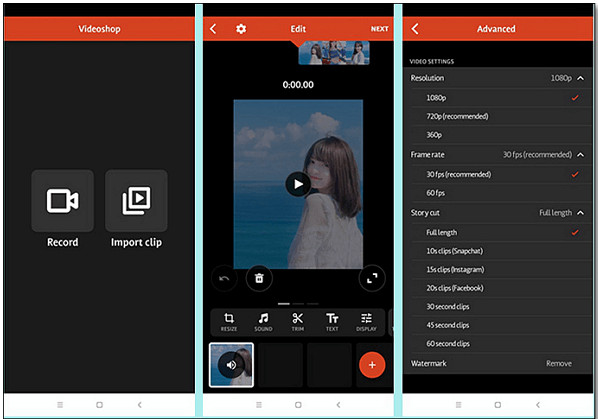Open settings gear in Edit header
Viewport: 598px width, 419px height.
click(x=241, y=29)
